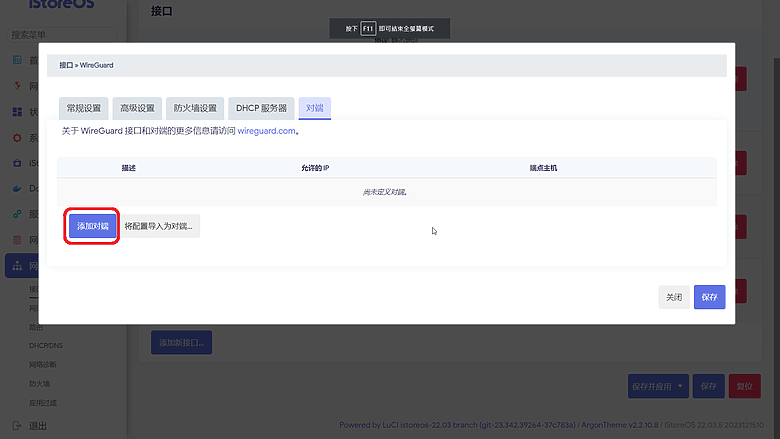The height and width of the screenshot is (439, 780).
Task: Click the 保存 button in the dialog
Action: [x=709, y=297]
